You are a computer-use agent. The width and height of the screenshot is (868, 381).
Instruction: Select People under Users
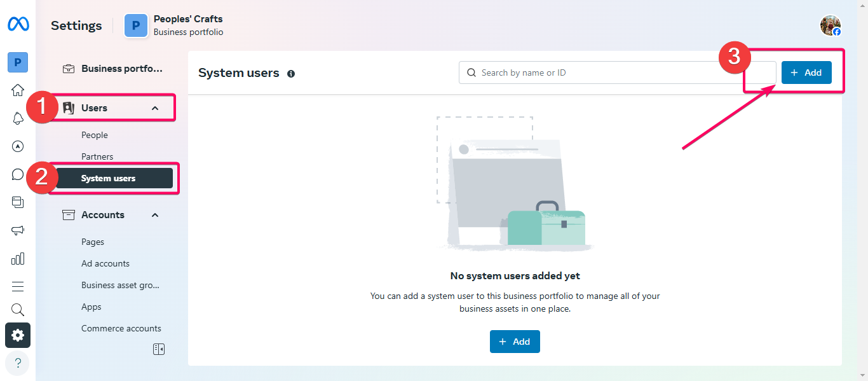pos(95,135)
